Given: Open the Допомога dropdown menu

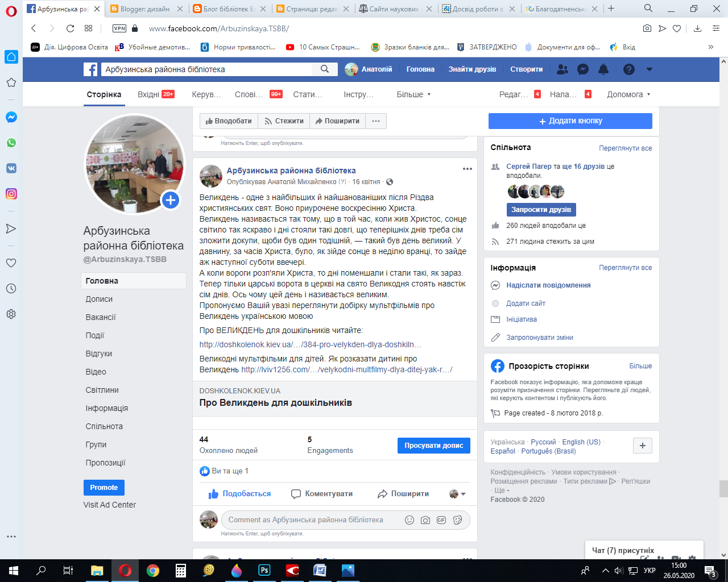Looking at the screenshot, I should [628, 94].
